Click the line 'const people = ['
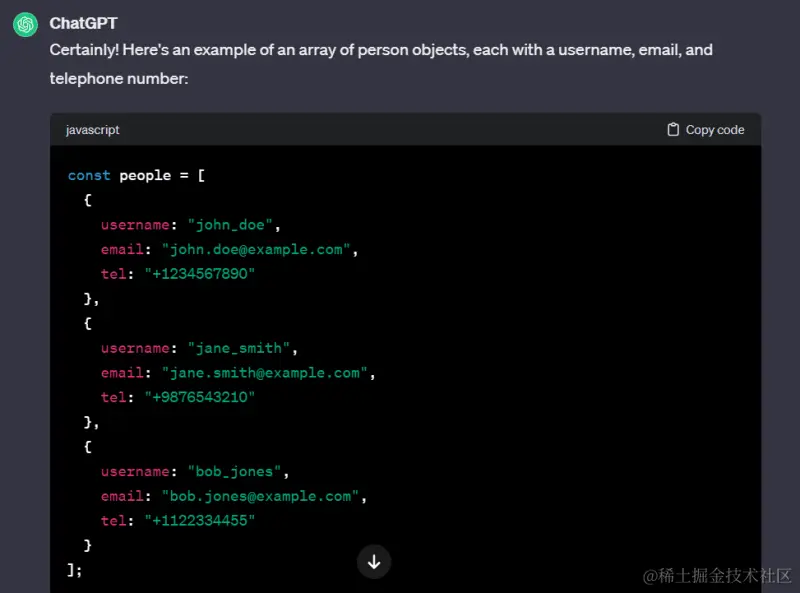This screenshot has width=800, height=593. tap(137, 176)
